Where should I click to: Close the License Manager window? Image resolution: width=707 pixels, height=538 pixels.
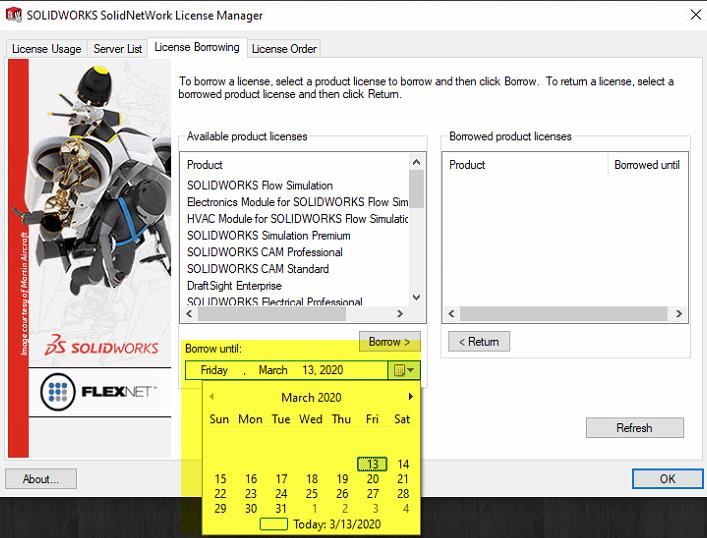[x=695, y=15]
